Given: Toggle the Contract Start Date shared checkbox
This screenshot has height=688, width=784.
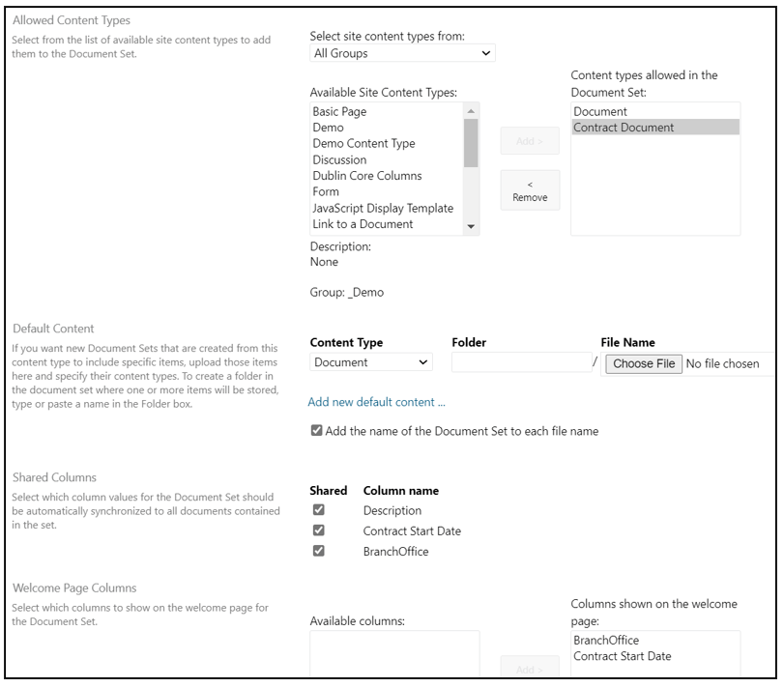Looking at the screenshot, I should [x=317, y=530].
